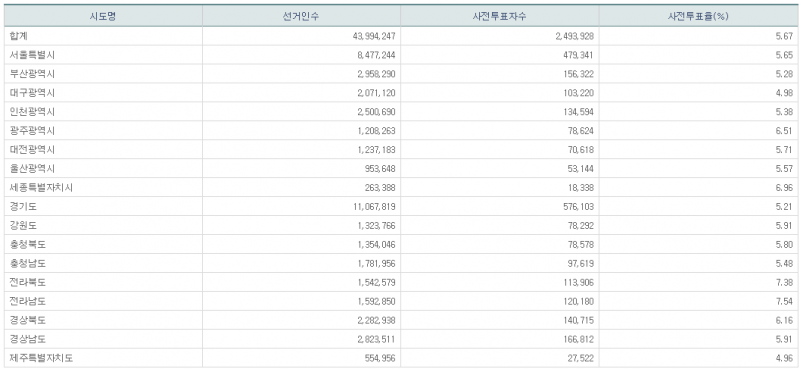Click 경상남도 early voter count 166,812
800x369 pixels.
tap(579, 339)
